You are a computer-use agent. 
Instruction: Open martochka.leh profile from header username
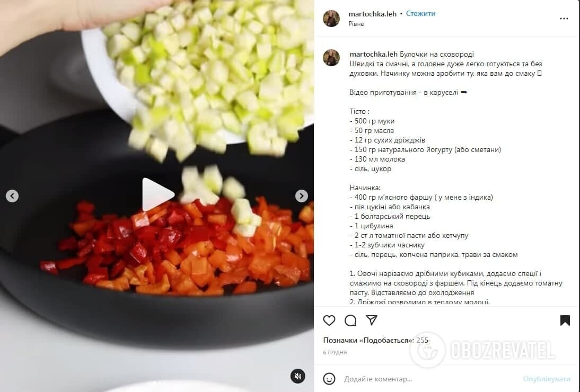pyautogui.click(x=372, y=14)
